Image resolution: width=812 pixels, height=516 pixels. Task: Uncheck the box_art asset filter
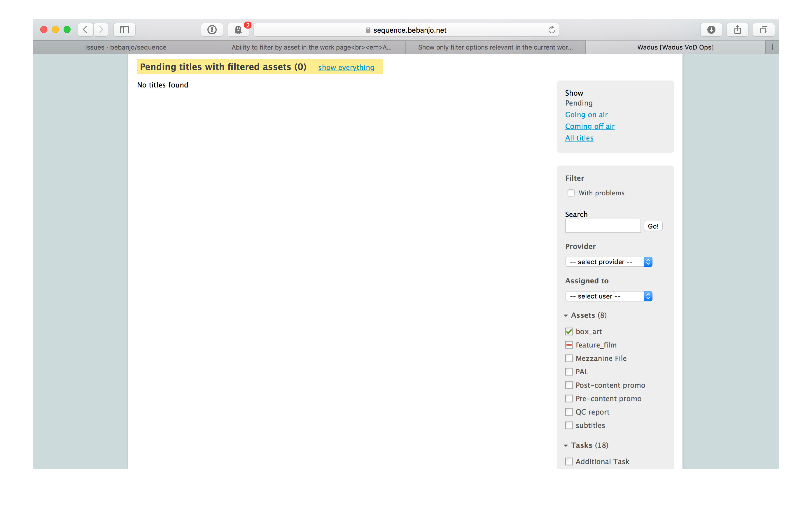pos(569,331)
